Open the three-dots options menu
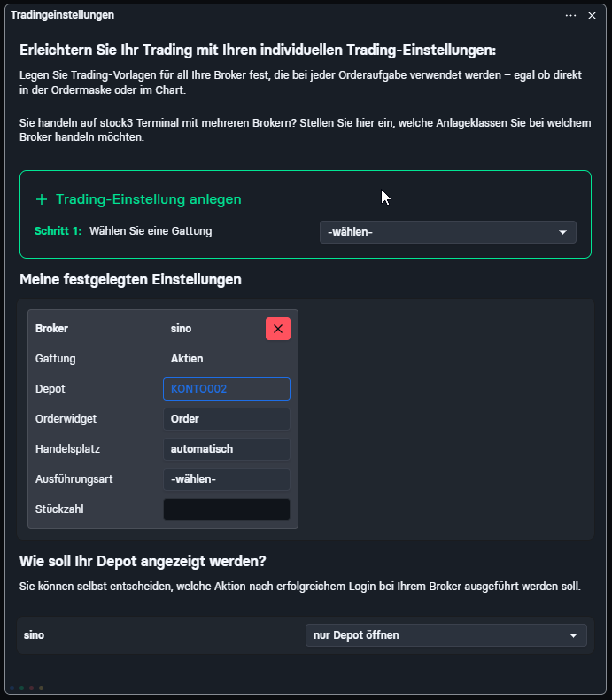 tap(570, 16)
